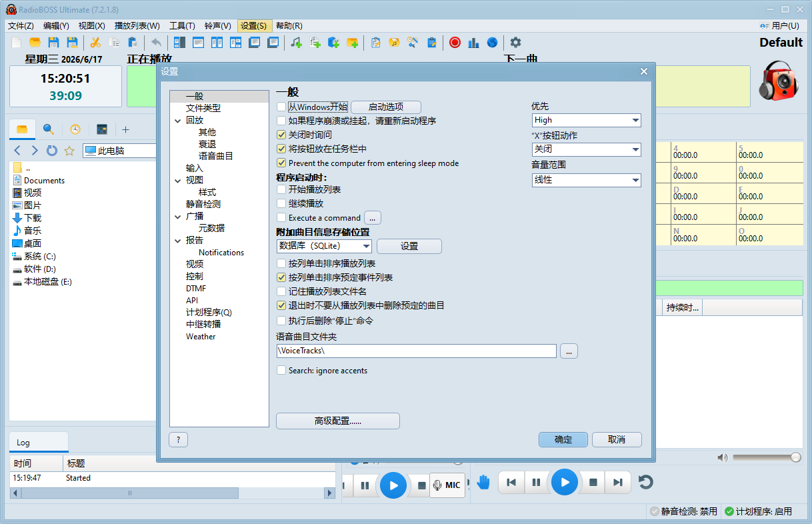Click the add track music note icon
The width and height of the screenshot is (812, 524).
297,43
